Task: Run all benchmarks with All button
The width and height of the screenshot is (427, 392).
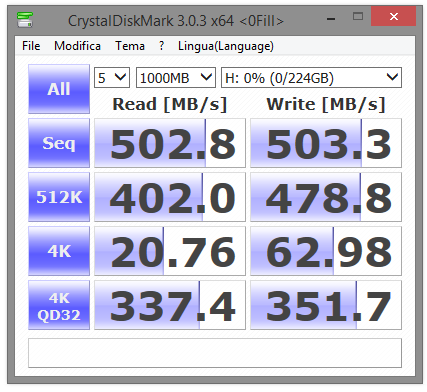Action: (59, 89)
